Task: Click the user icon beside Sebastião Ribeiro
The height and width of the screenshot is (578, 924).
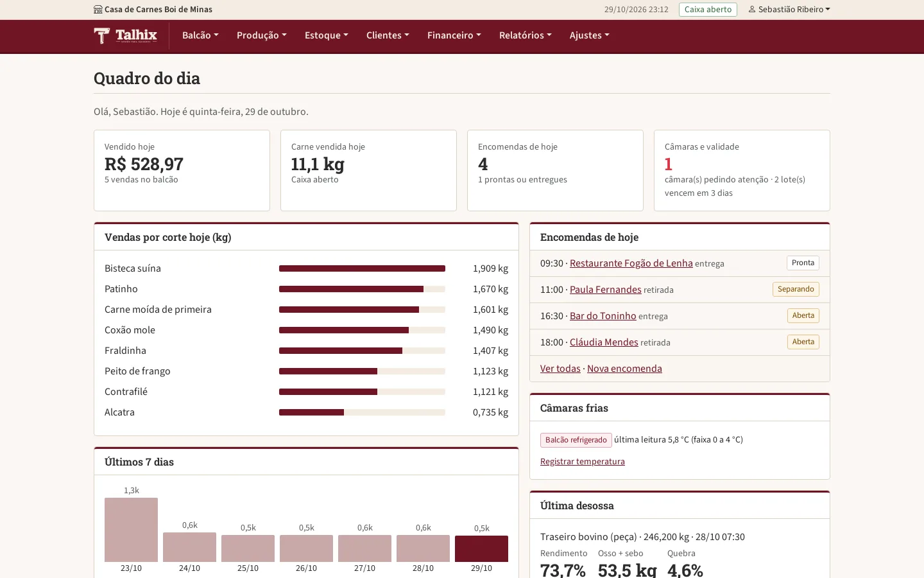Action: [x=752, y=10]
